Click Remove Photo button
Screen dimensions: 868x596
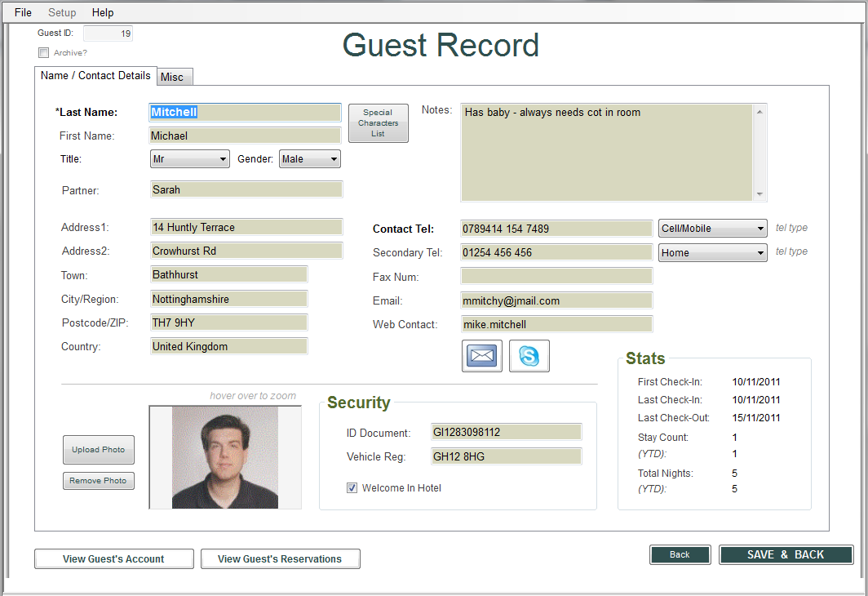tap(98, 481)
